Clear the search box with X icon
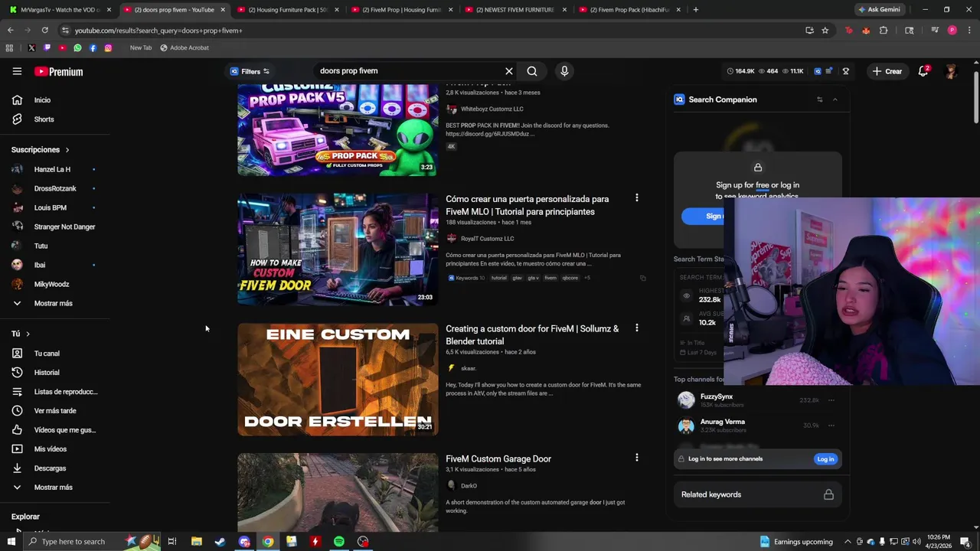980x551 pixels. pyautogui.click(x=508, y=71)
